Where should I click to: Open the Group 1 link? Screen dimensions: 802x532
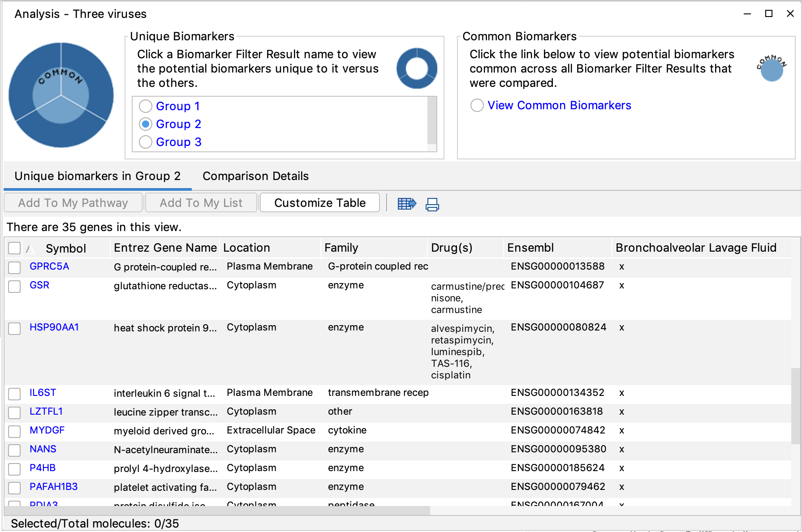(x=178, y=106)
